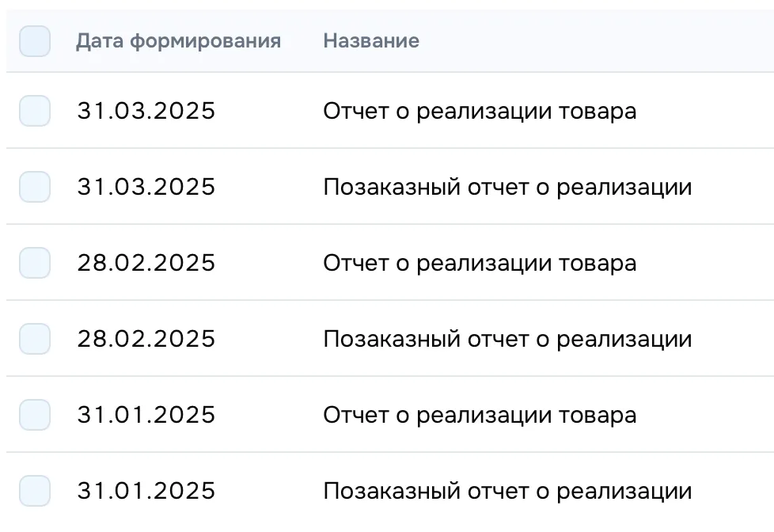Check the 31.01.2025 Отчет о реализации товара box
Image resolution: width=774 pixels, height=532 pixels.
pos(35,415)
